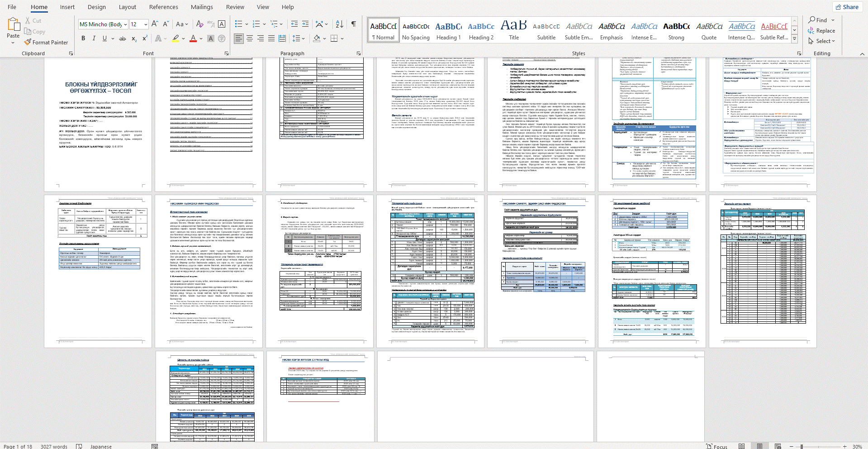The height and width of the screenshot is (449, 868).
Task: Click the zoom slider in status bar
Action: click(x=818, y=446)
